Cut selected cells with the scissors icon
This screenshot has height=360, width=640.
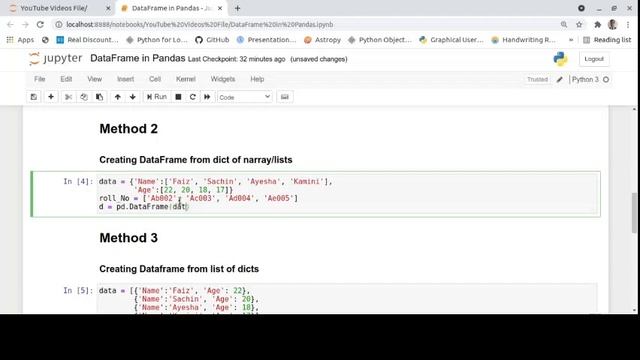point(68,97)
